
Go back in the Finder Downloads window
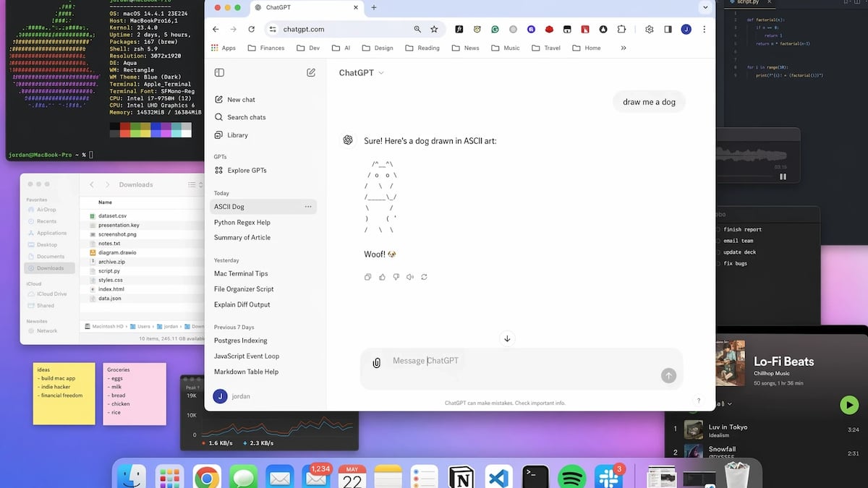point(92,184)
